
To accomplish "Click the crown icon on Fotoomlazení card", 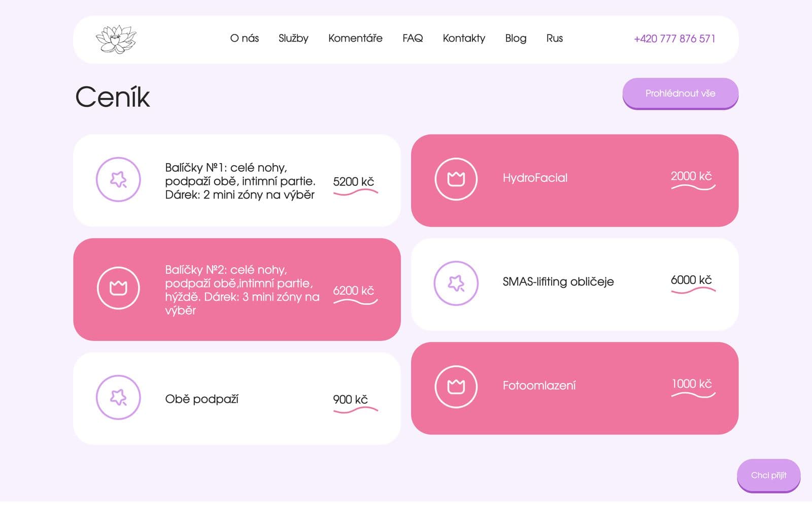I will click(x=456, y=387).
